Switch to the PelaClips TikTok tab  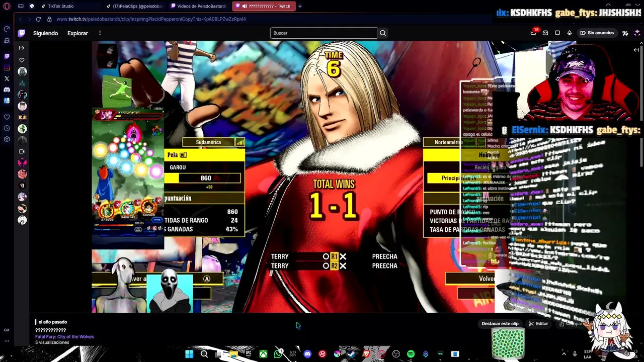coord(134,6)
